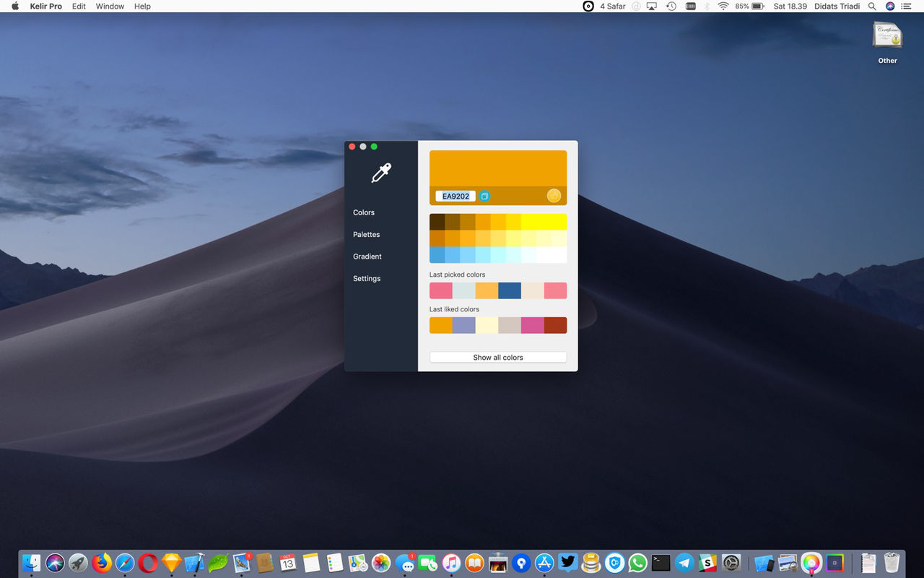Open Twitter from the Dock
This screenshot has height=578, width=924.
coord(567,563)
